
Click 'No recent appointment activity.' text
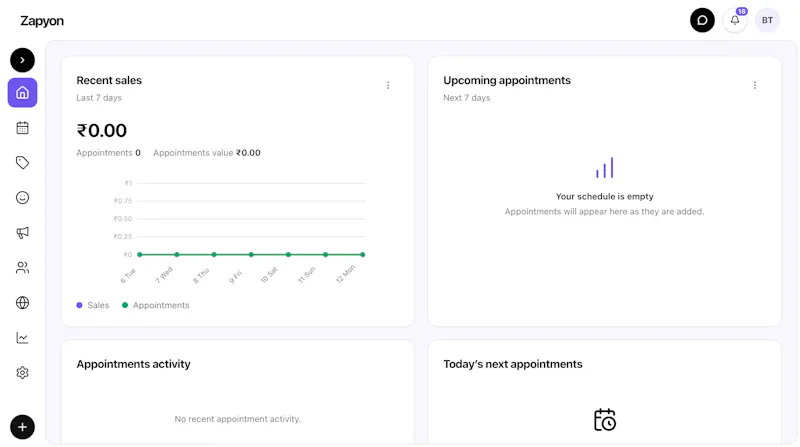point(237,419)
